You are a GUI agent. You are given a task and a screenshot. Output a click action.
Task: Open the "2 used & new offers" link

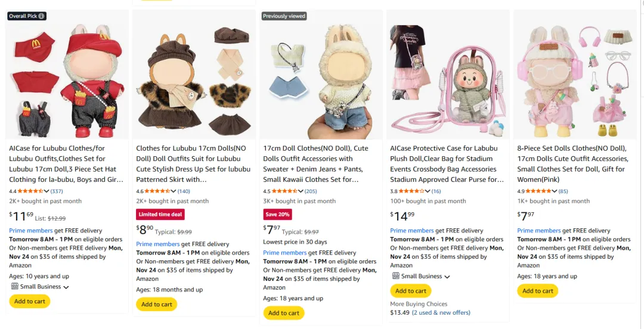coord(441,312)
